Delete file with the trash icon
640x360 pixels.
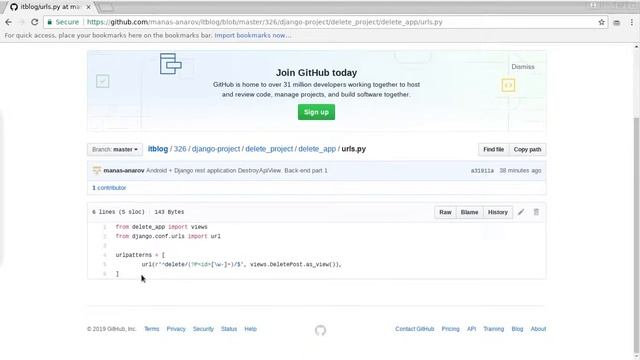[536, 212]
